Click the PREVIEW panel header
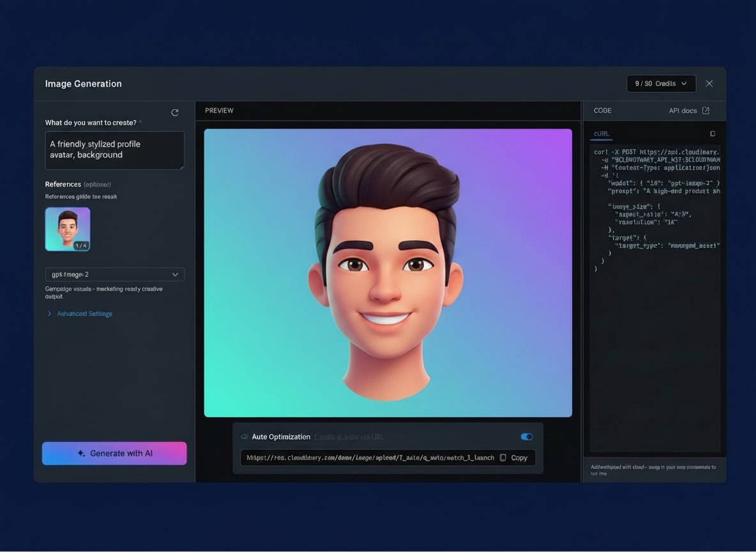This screenshot has width=756, height=552. (x=220, y=111)
